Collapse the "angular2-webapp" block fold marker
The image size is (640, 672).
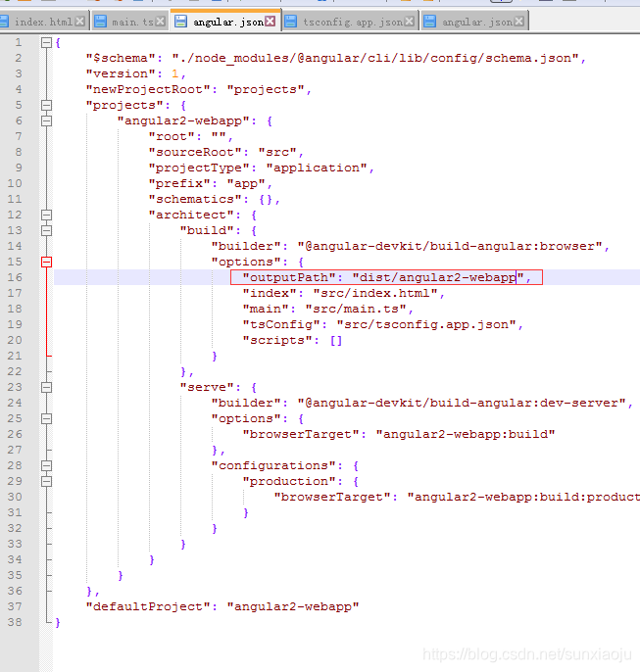tap(46, 120)
